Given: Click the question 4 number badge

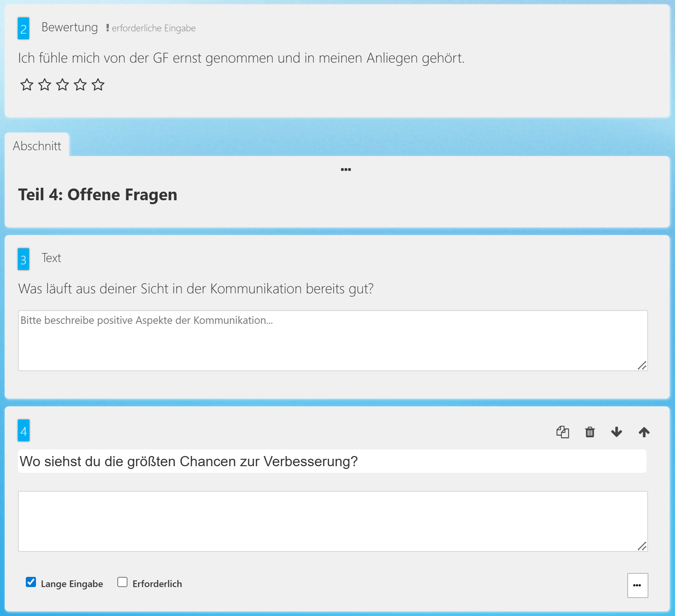Looking at the screenshot, I should (24, 431).
